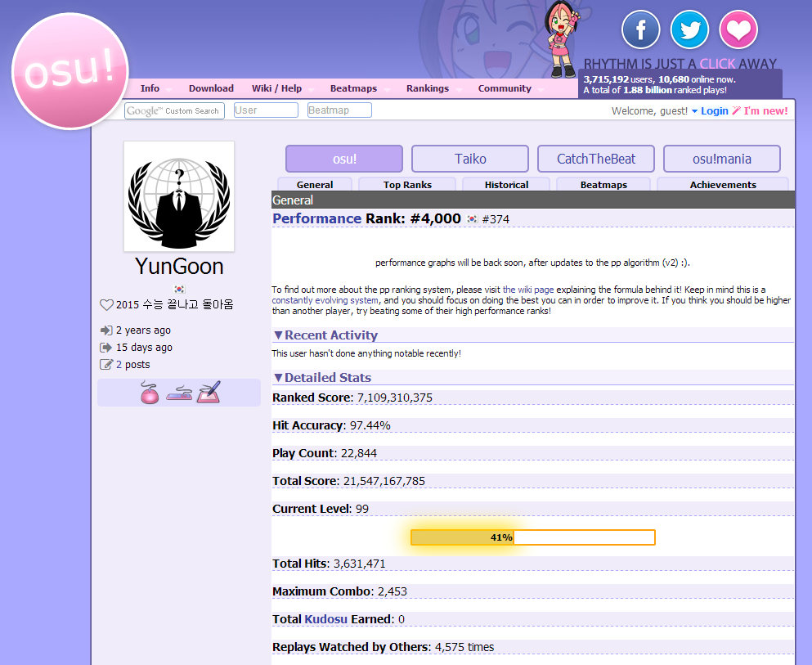Viewport: 812px width, 665px height.
Task: Click the Current Level 99 text
Action: (x=321, y=509)
